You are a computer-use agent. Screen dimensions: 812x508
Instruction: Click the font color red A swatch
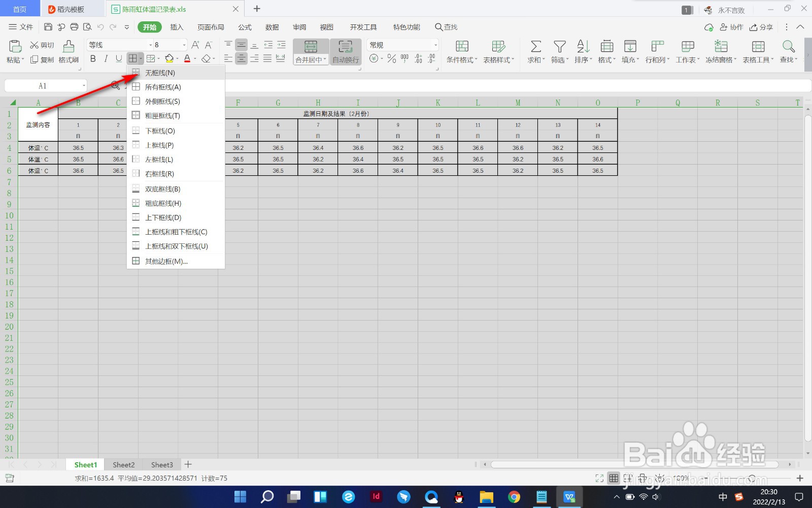187,59
